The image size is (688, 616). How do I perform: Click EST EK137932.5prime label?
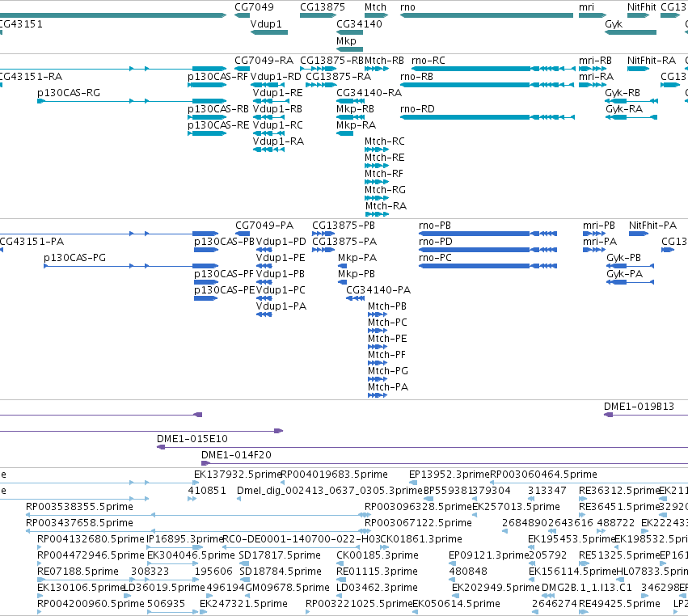pos(238,475)
